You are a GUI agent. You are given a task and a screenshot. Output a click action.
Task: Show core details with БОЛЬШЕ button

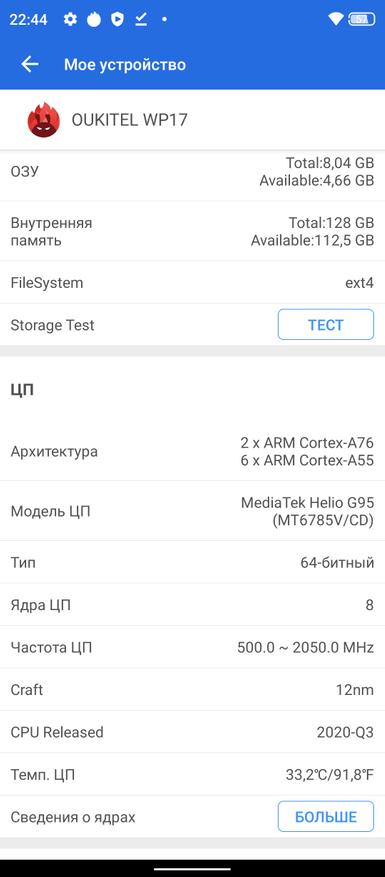click(326, 817)
